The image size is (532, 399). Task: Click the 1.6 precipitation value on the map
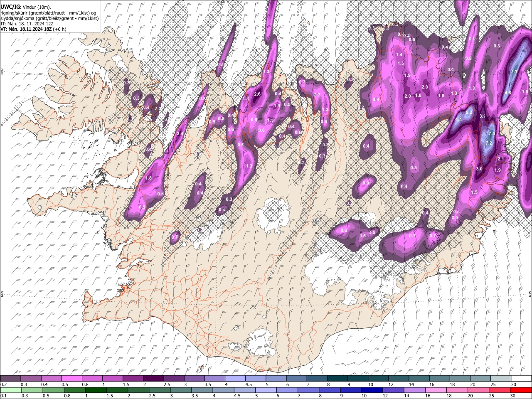(441, 96)
